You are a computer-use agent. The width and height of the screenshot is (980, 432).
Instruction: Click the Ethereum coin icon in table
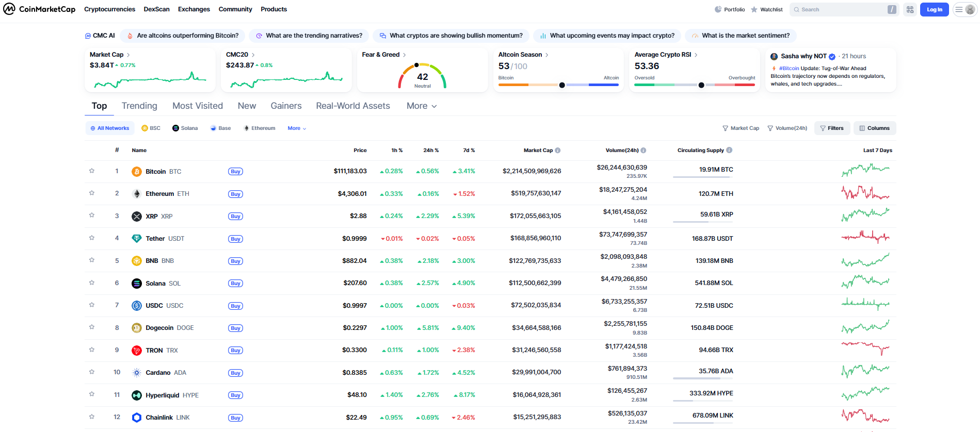137,194
